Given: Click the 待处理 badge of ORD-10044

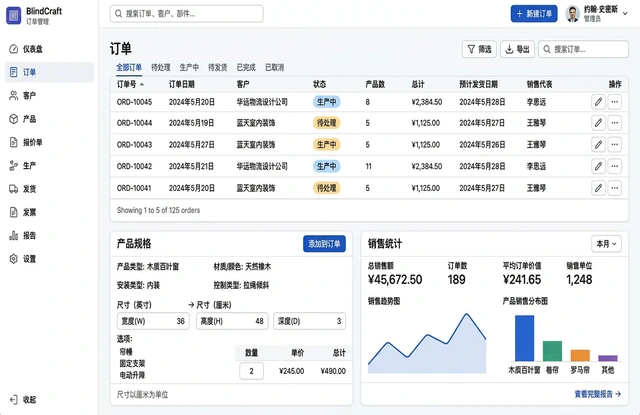Looking at the screenshot, I should (x=327, y=122).
